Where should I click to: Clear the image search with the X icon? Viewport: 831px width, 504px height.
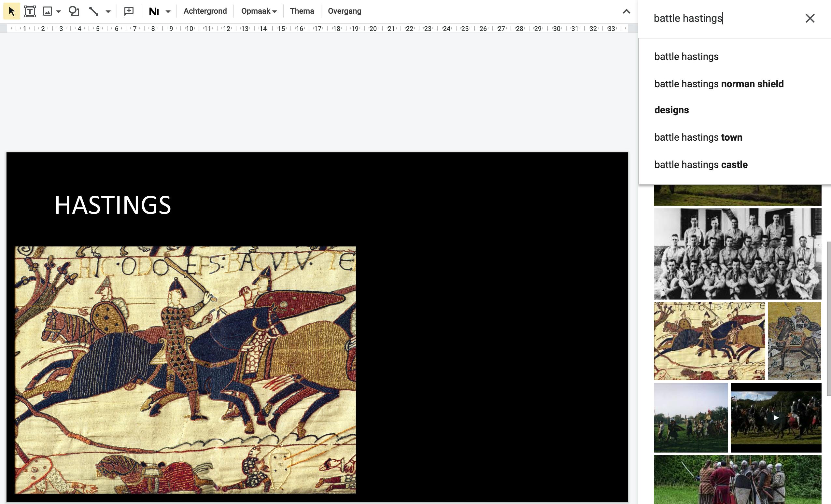[x=810, y=18]
